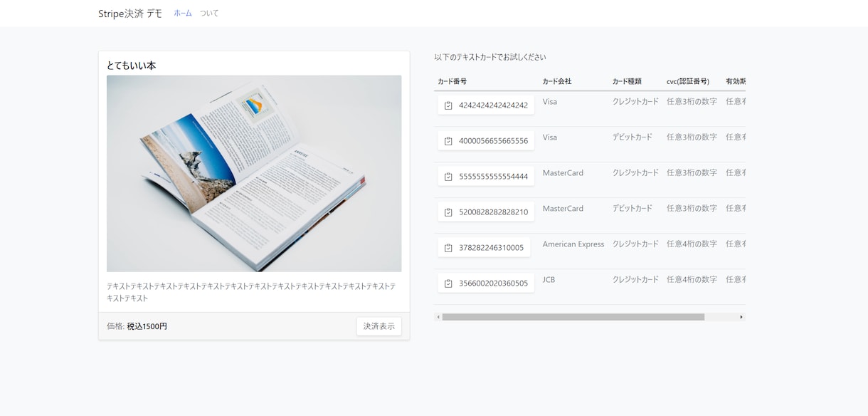Click 任意4桁の数字 in the American Express row
868x416 pixels.
click(x=692, y=244)
